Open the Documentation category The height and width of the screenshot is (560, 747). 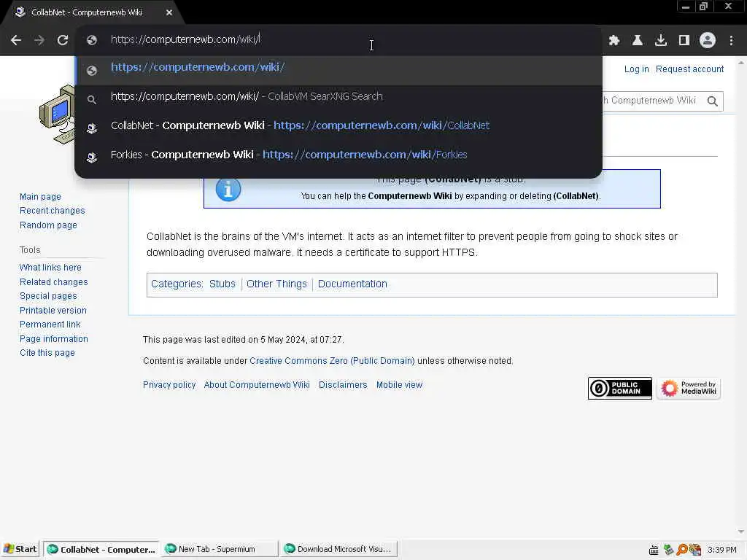coord(352,284)
